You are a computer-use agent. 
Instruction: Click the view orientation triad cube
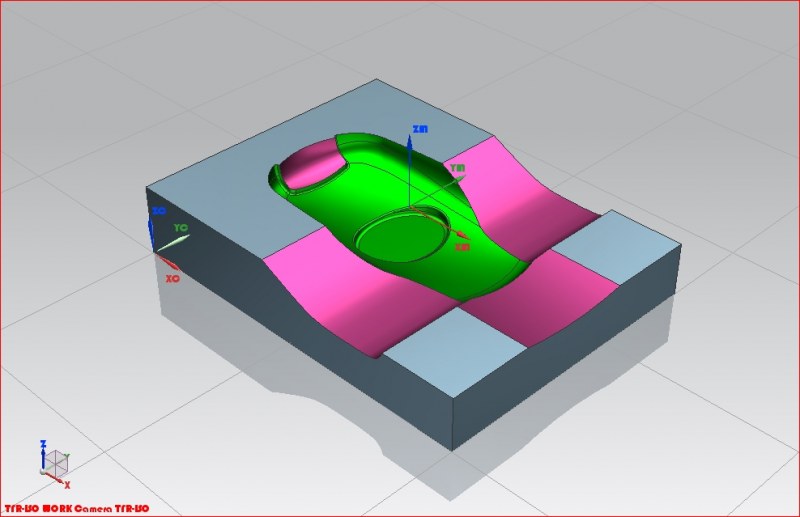click(x=53, y=462)
